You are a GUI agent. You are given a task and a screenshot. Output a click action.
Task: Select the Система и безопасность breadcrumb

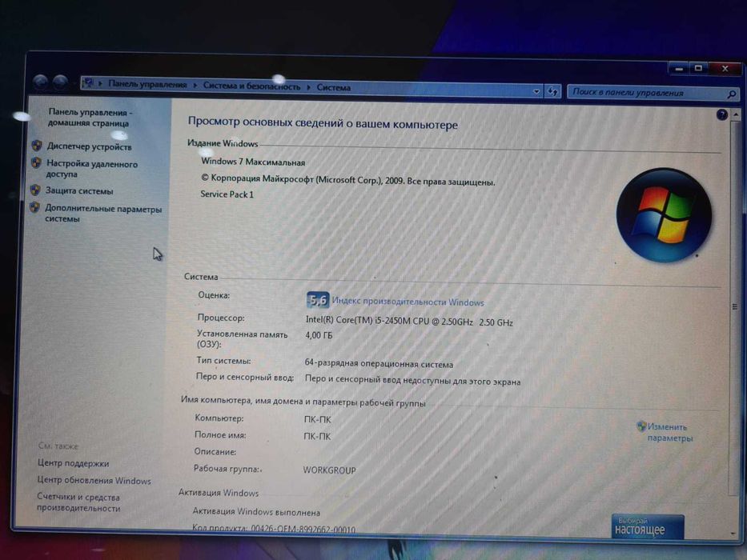(251, 86)
